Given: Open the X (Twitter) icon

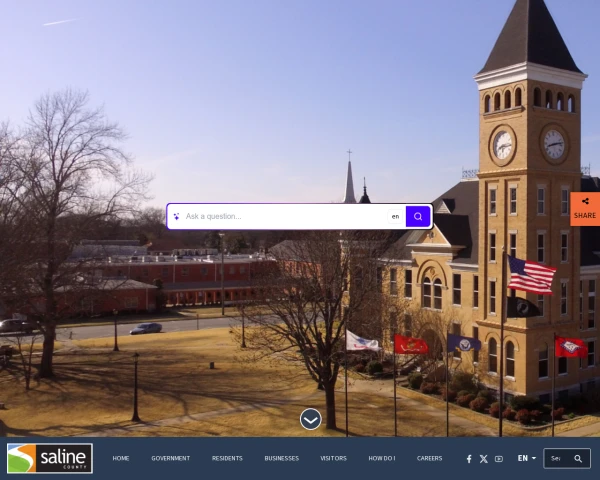Looking at the screenshot, I should pos(484,459).
